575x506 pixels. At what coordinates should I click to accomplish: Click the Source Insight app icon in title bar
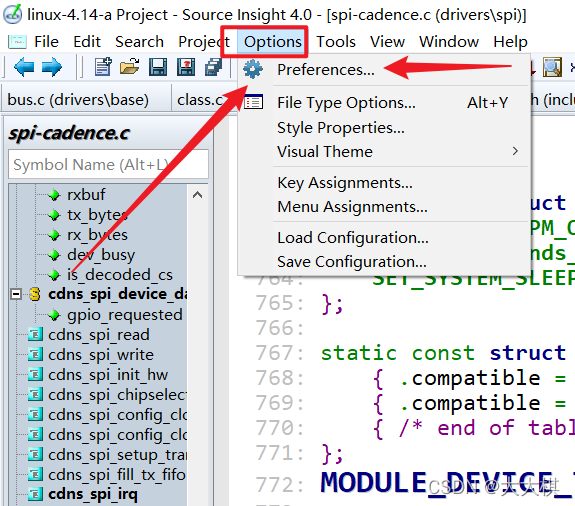[x=12, y=15]
